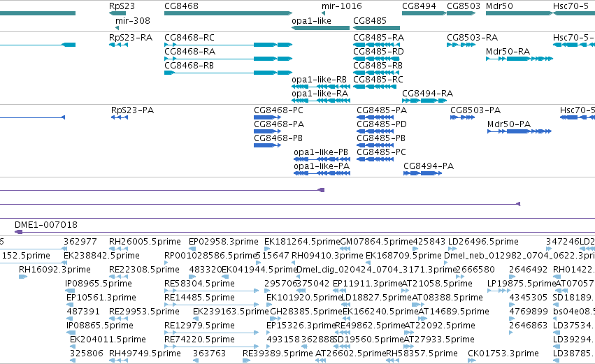
Task: Select the RH16092.3prime EST label
Action: pyautogui.click(x=55, y=270)
